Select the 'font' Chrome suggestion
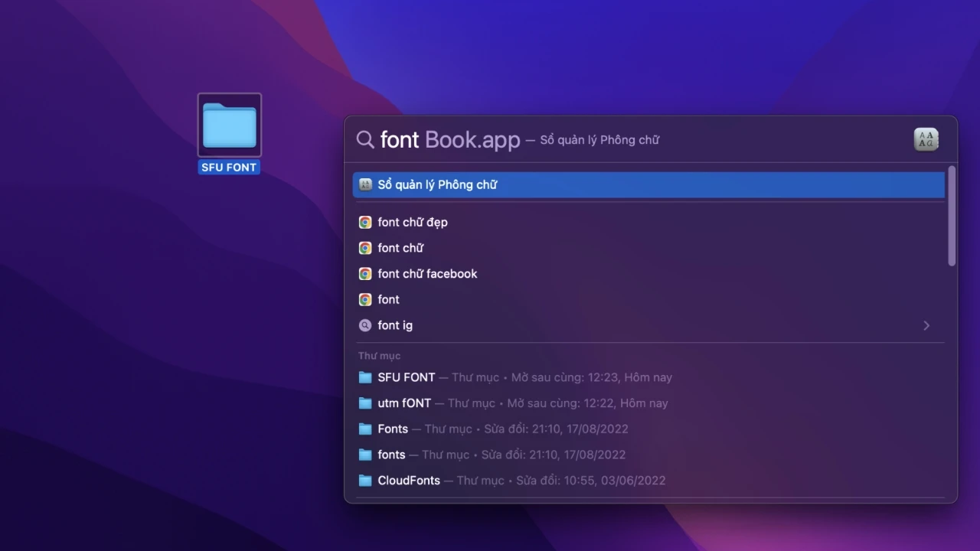This screenshot has width=980, height=551. (x=388, y=299)
